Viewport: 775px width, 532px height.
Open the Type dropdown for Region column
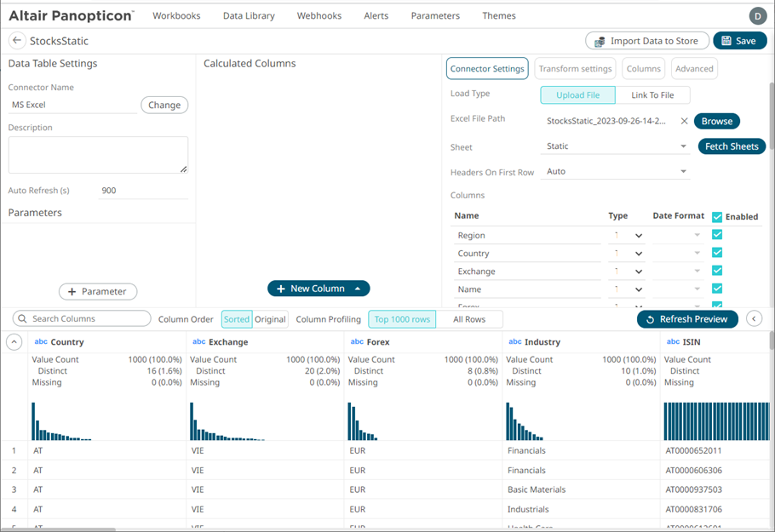pyautogui.click(x=638, y=236)
